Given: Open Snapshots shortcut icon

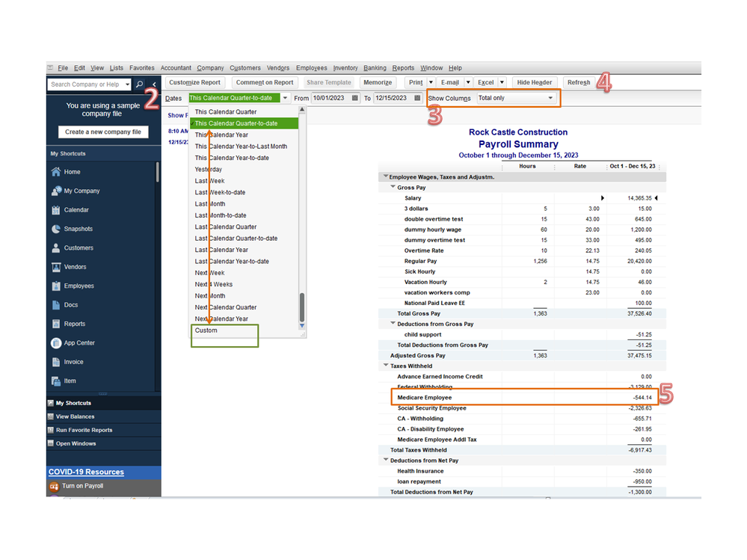Looking at the screenshot, I should [56, 229].
